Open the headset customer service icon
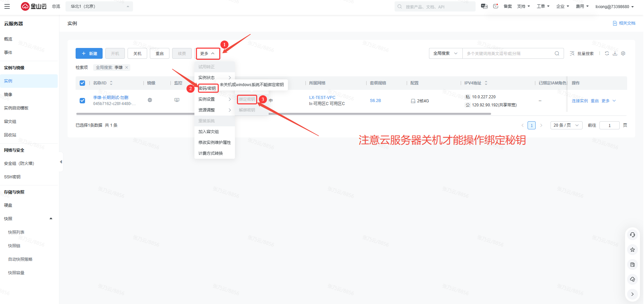 click(633, 235)
